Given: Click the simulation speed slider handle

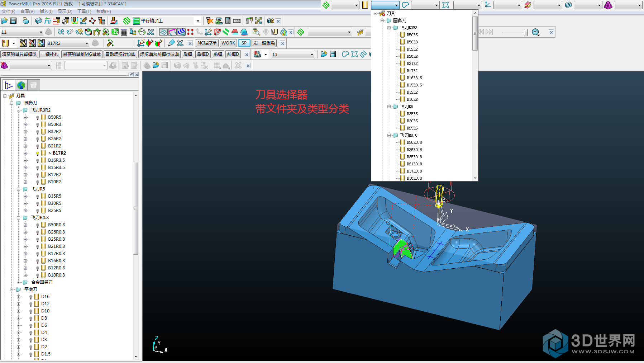Looking at the screenshot, I should coord(526,32).
